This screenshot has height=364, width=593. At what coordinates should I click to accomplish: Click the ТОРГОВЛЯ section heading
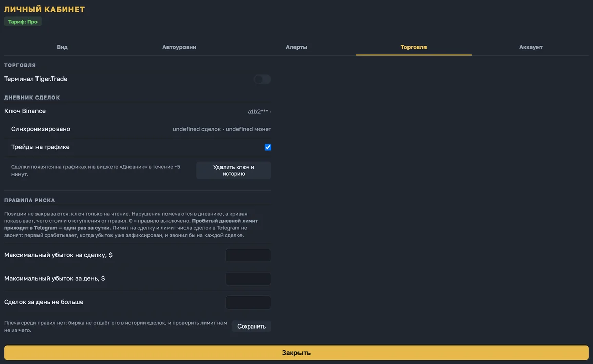(x=20, y=65)
